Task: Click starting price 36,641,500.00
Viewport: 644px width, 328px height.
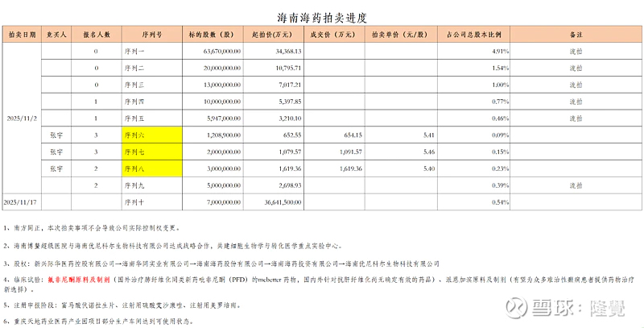Action: pyautogui.click(x=283, y=202)
